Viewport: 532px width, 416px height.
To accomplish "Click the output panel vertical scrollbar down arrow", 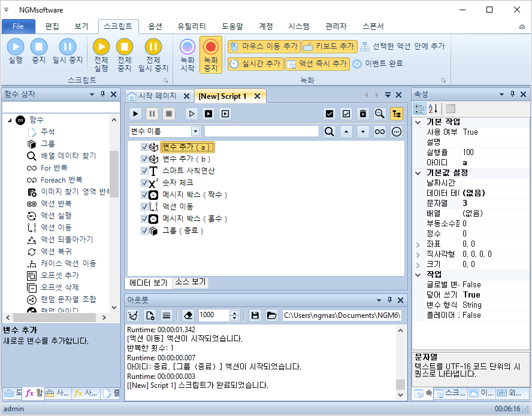I will 400,395.
